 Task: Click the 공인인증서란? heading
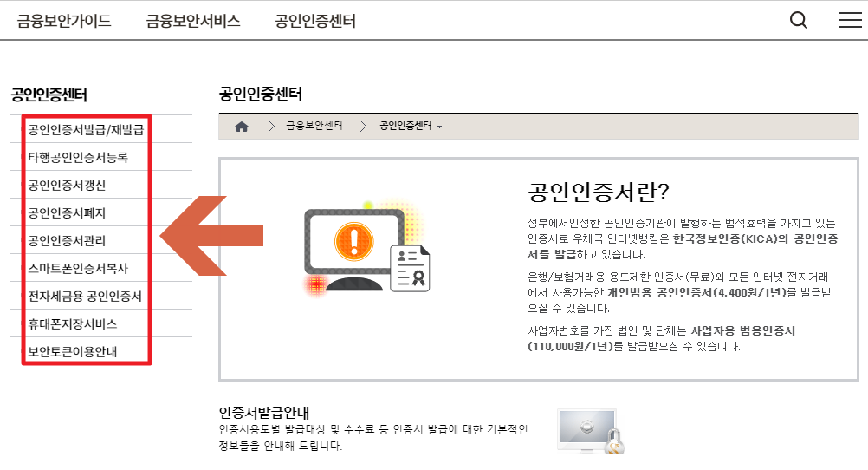click(599, 192)
